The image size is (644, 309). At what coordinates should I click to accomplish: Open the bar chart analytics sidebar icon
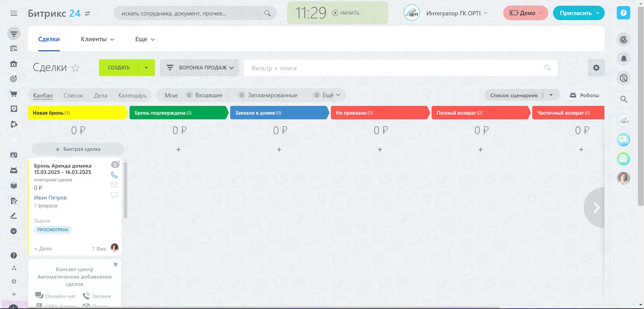click(x=14, y=140)
